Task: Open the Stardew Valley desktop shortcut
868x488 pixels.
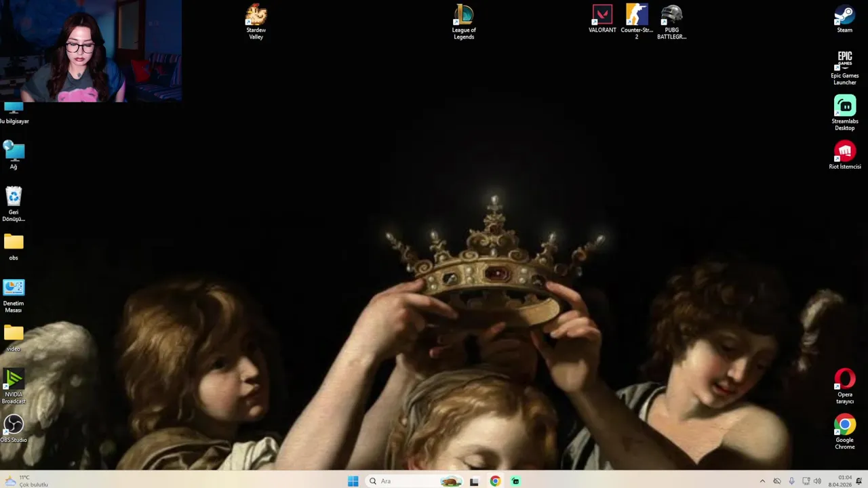Action: [x=256, y=22]
